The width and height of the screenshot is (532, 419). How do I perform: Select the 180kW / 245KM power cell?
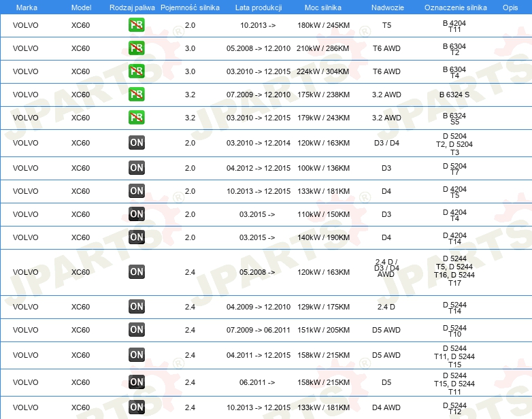point(323,25)
